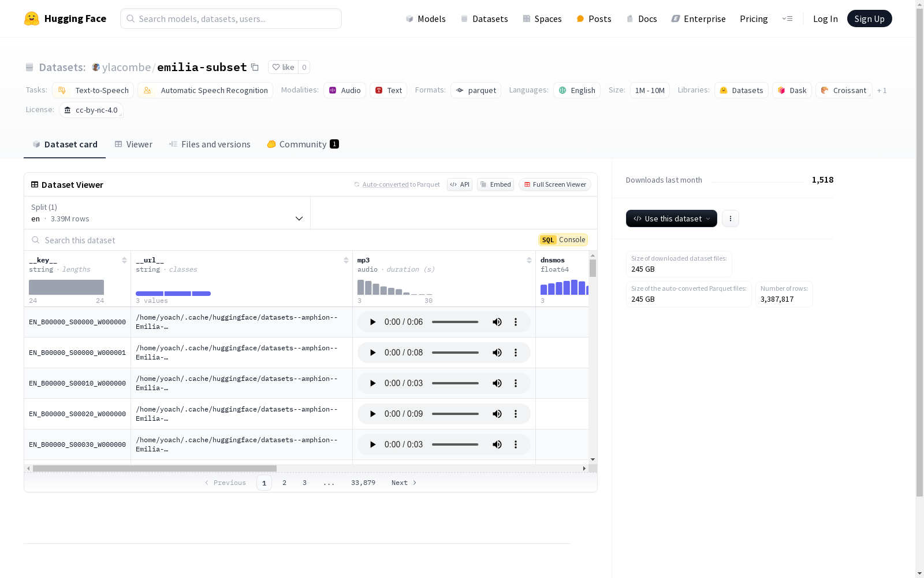Open Posts in top navigation
The image size is (924, 578).
click(x=594, y=18)
